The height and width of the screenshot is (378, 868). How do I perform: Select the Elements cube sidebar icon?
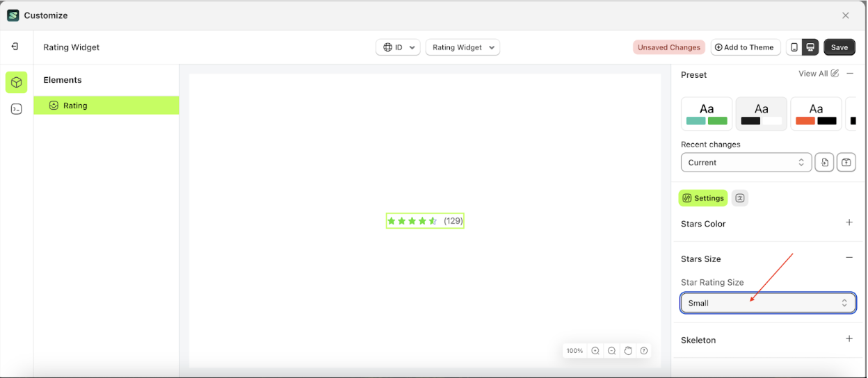(17, 82)
